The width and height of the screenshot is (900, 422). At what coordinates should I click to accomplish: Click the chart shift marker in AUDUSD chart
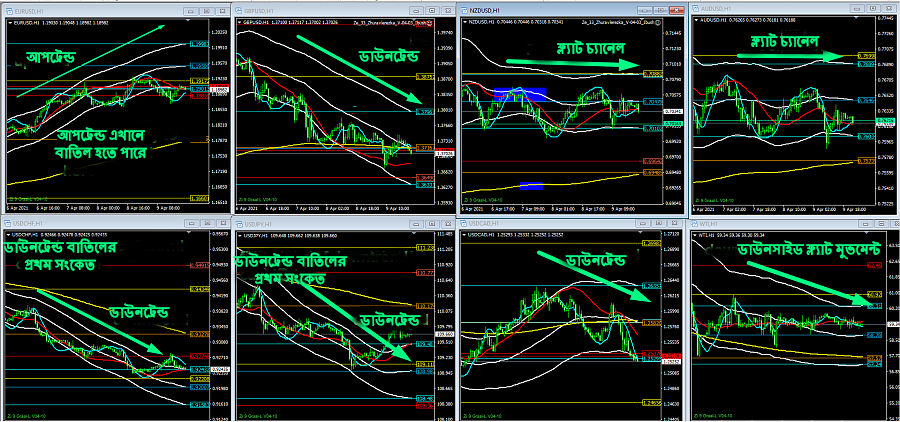[x=856, y=18]
